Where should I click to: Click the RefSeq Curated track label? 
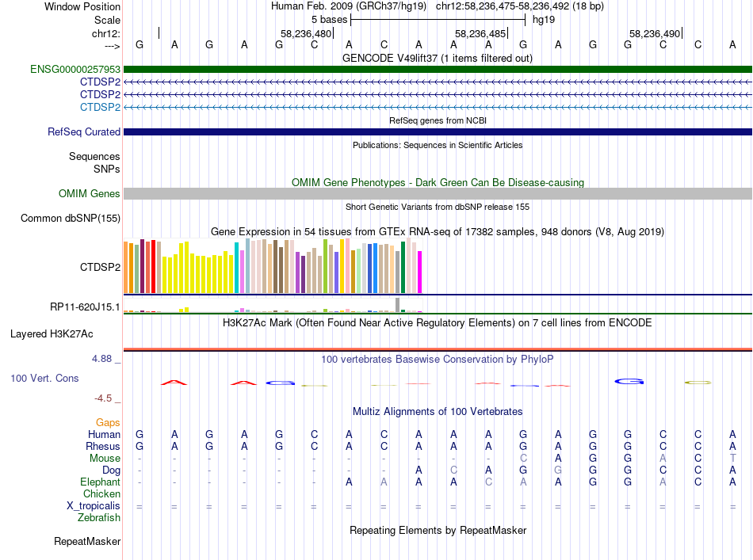[83, 131]
